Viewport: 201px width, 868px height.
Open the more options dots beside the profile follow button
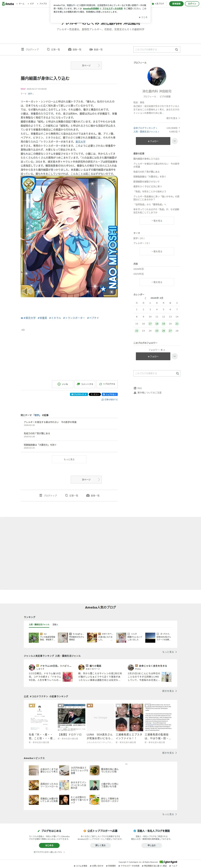[175, 141]
